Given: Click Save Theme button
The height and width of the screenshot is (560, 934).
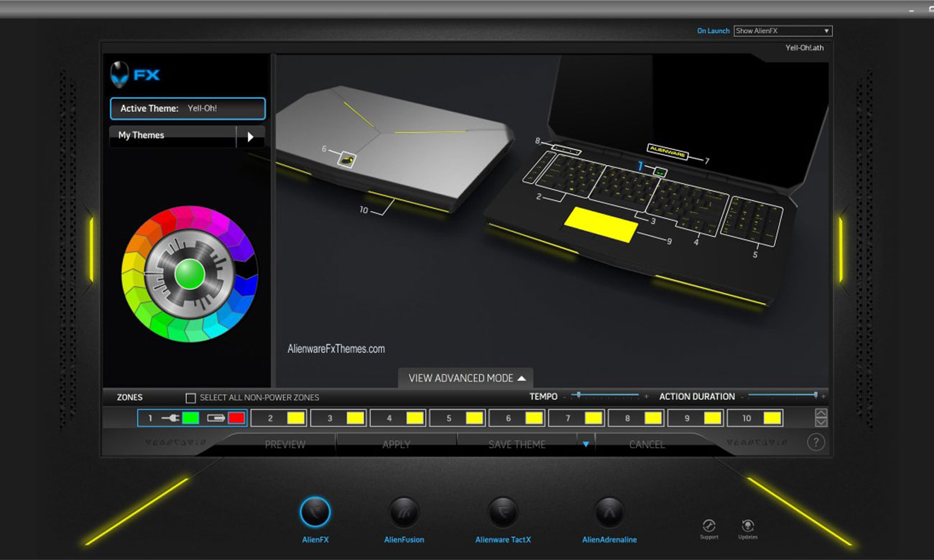Looking at the screenshot, I should 517,444.
